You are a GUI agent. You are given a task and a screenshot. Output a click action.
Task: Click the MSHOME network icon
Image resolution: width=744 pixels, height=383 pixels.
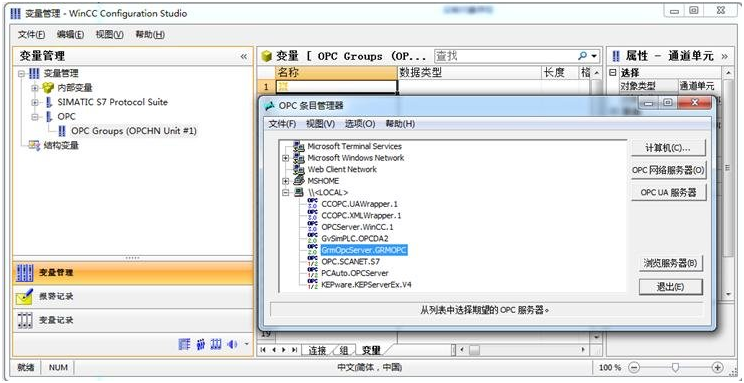tap(299, 181)
